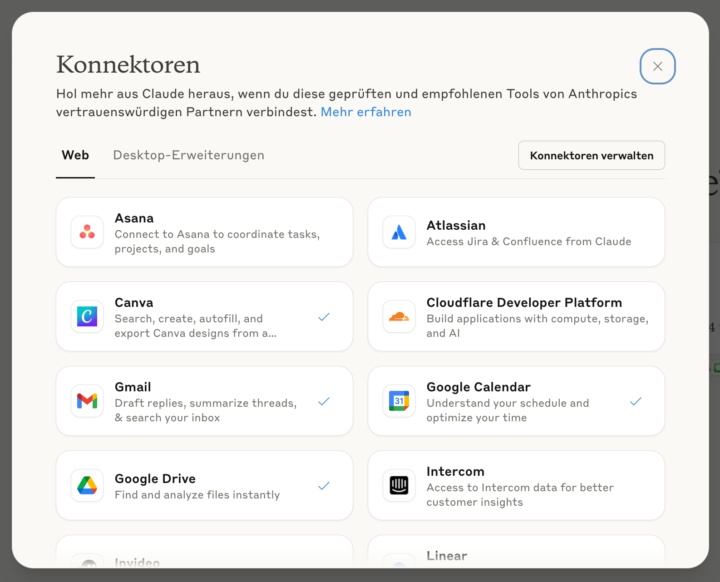
Task: Click the checkmark on the Google Calendar card
Action: (x=636, y=401)
